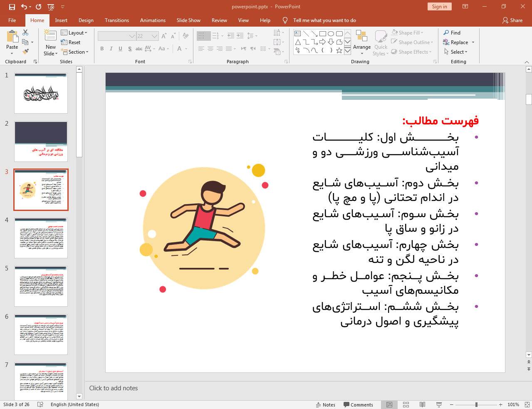Click the Share button
The image size is (532, 409).
click(x=512, y=20)
